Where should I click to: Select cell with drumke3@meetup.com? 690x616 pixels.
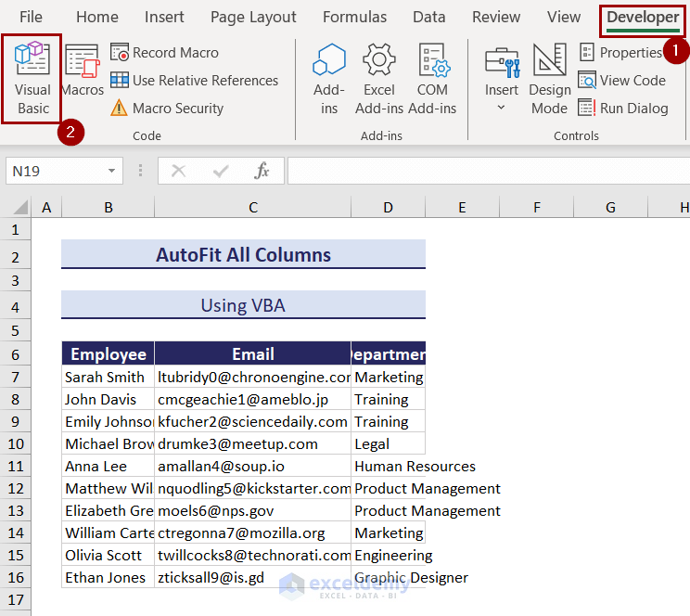click(253, 443)
